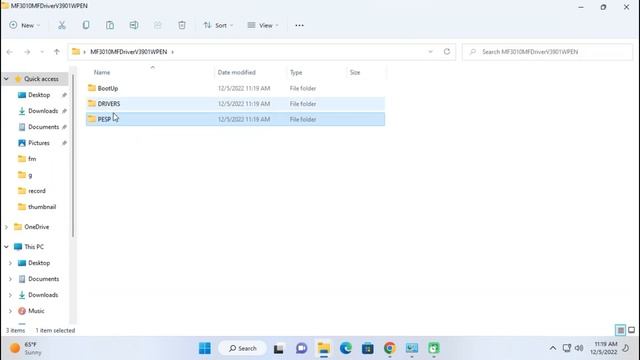Open the Chat app on taskbar
This screenshot has height=360, width=640.
[x=301, y=348]
